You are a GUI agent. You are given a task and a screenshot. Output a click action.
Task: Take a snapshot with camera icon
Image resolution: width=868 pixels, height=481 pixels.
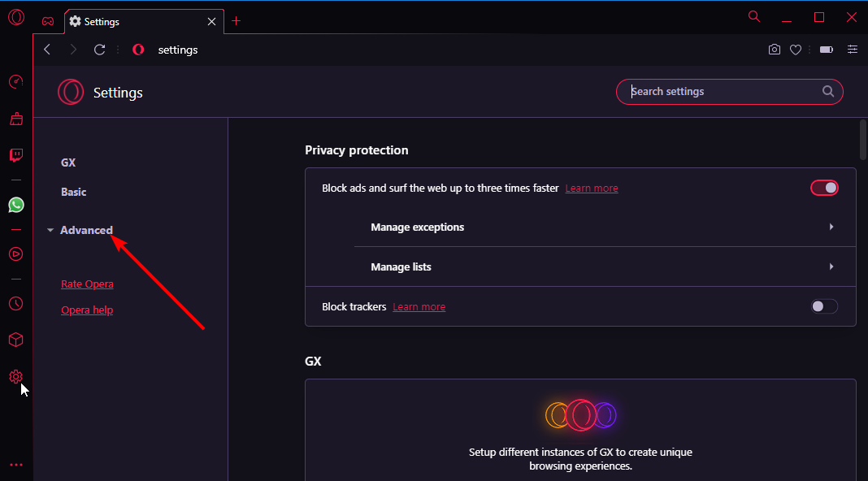775,50
